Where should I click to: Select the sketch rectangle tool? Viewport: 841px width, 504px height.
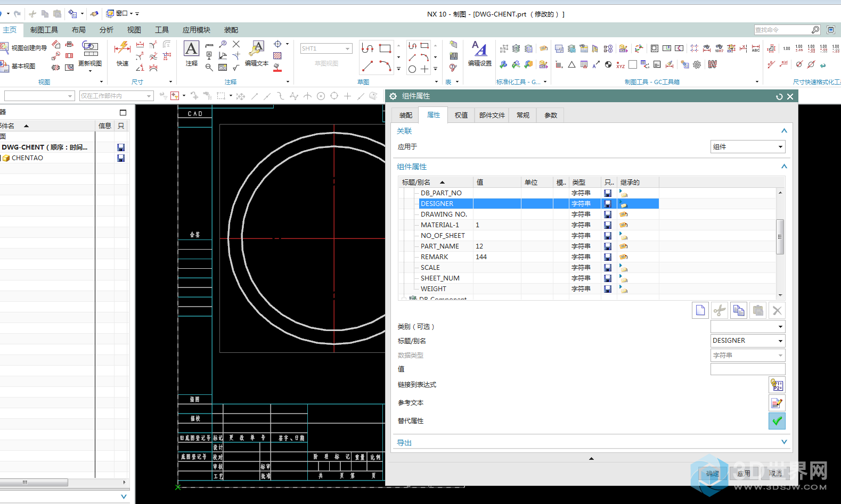pos(385,48)
